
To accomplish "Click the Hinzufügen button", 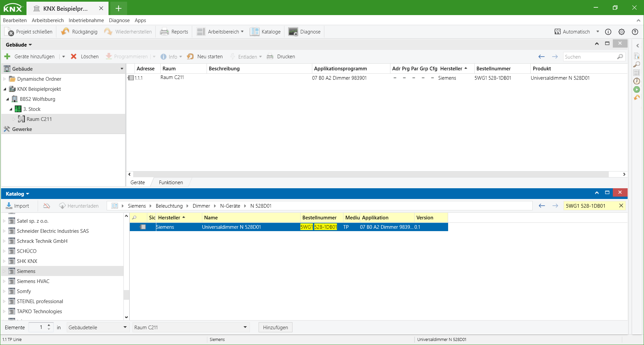I will tap(275, 327).
